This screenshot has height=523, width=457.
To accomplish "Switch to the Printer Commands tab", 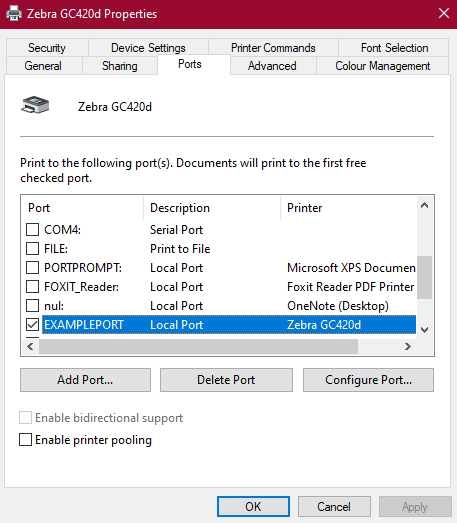I will click(273, 48).
